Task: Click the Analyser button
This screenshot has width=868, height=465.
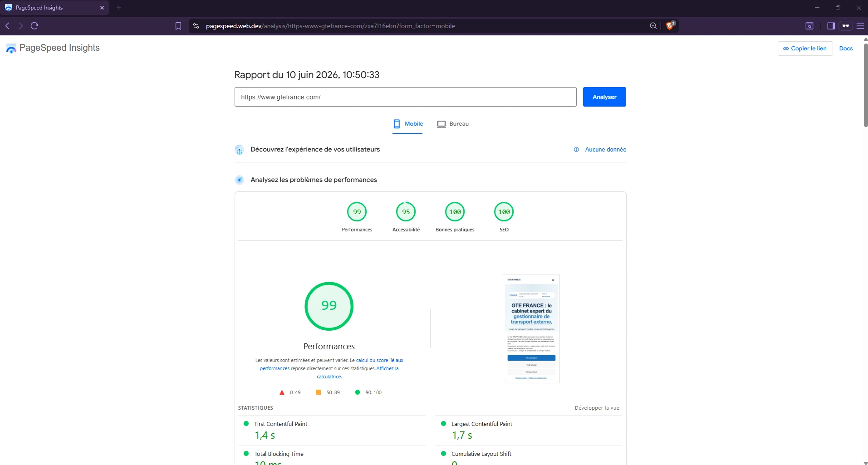Action: (x=604, y=97)
